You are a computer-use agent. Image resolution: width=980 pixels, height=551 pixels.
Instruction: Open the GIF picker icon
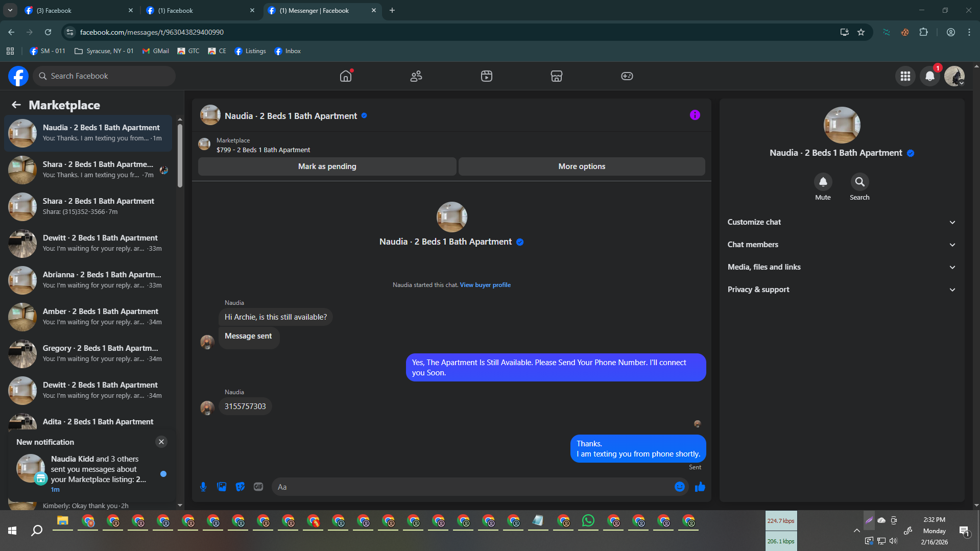[x=258, y=487]
